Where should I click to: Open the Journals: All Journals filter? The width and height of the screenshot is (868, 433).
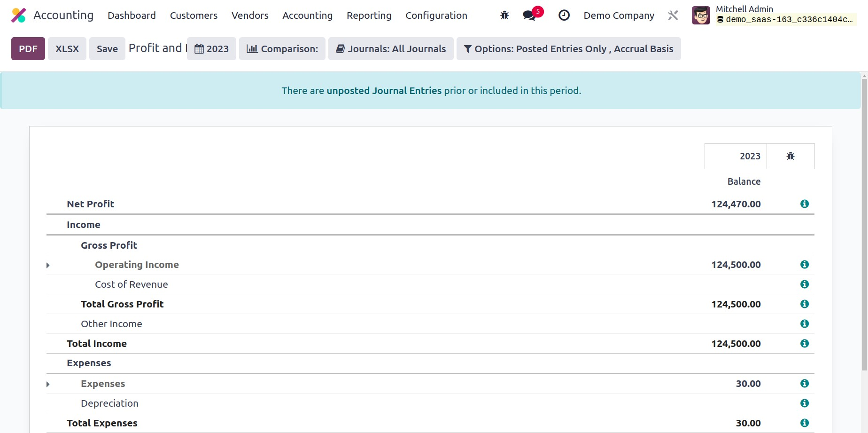(x=391, y=49)
